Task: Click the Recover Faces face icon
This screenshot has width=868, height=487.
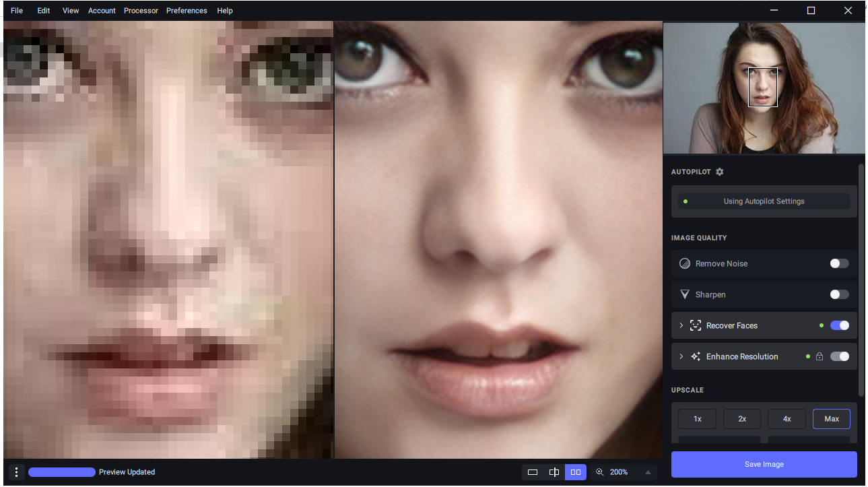Action: (x=696, y=325)
